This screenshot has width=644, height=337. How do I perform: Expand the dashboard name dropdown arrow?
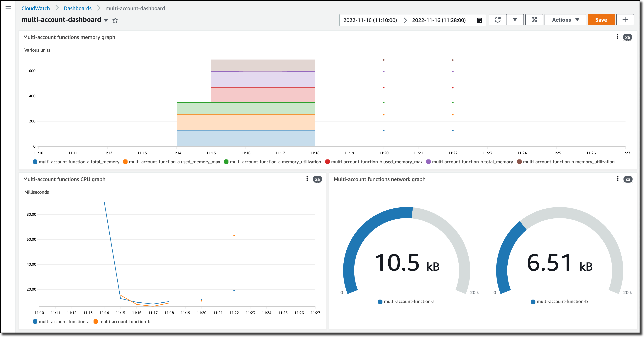[106, 20]
